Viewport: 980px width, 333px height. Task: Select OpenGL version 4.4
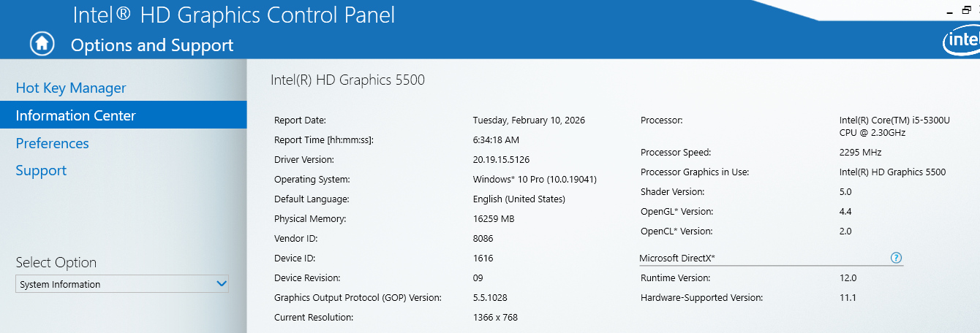[845, 212]
